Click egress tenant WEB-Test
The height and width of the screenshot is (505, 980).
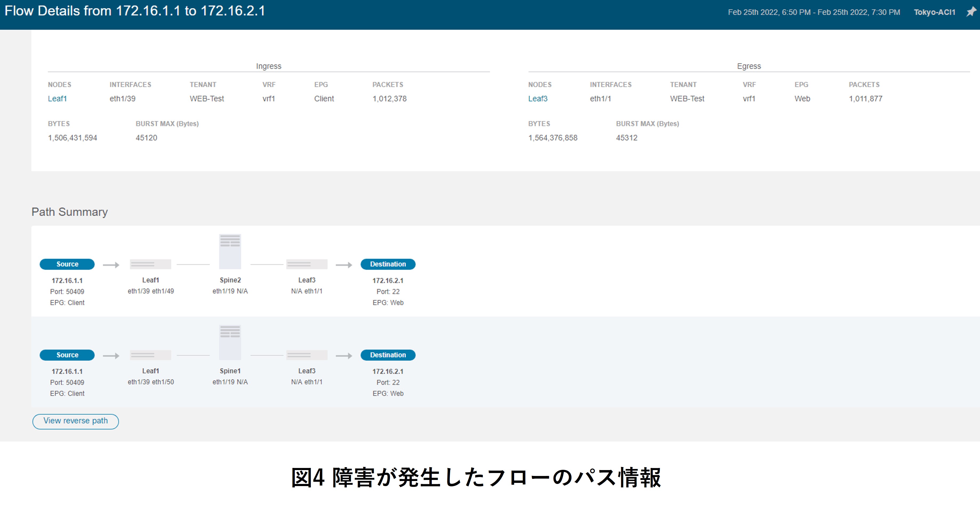tap(687, 99)
